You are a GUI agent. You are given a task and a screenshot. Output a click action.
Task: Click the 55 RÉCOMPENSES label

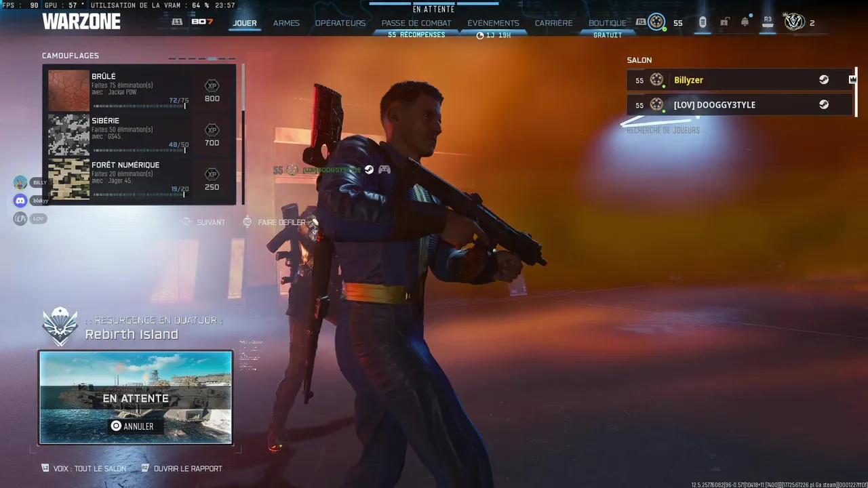416,35
